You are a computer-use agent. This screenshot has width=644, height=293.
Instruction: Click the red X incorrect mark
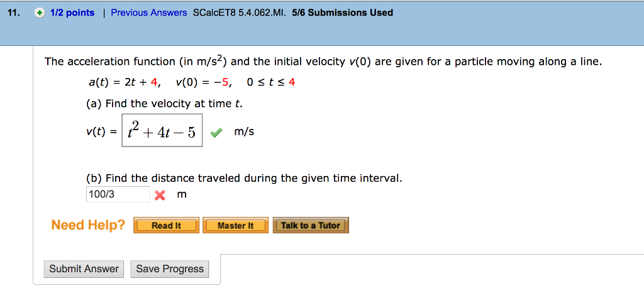coord(160,196)
